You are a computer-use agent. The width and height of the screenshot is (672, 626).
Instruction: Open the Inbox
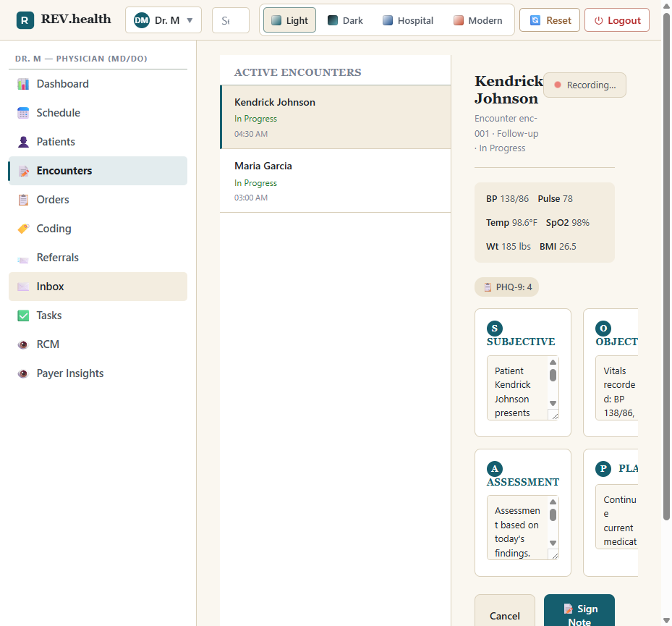[x=98, y=287]
